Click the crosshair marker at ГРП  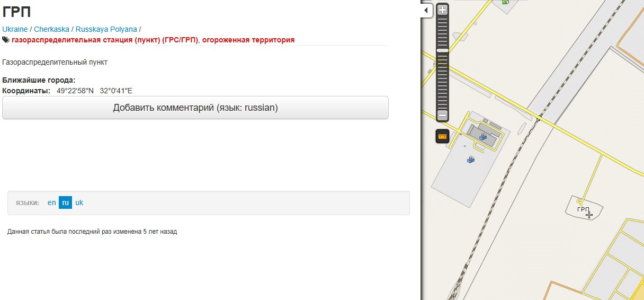click(x=589, y=214)
